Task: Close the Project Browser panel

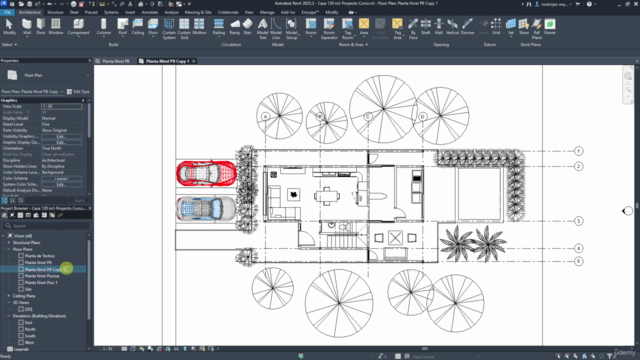Action: [90, 208]
